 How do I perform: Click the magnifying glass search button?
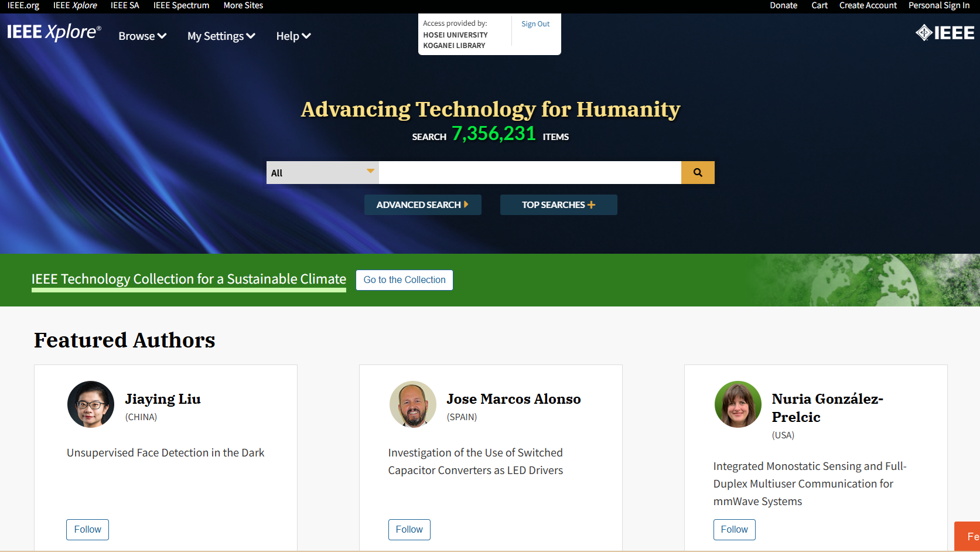[x=698, y=173]
